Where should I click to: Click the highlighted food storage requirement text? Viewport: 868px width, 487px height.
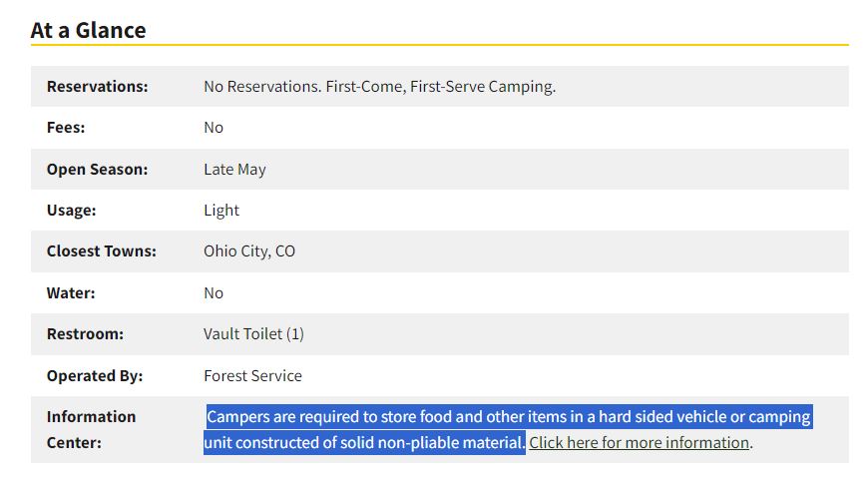coord(508,417)
